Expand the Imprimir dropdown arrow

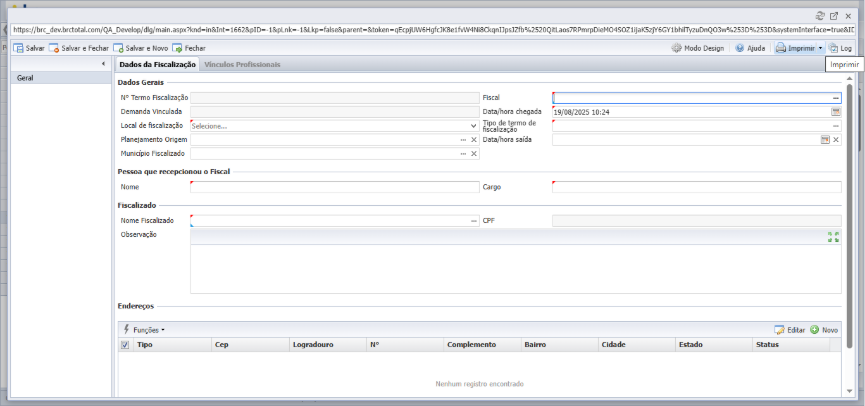pos(820,49)
